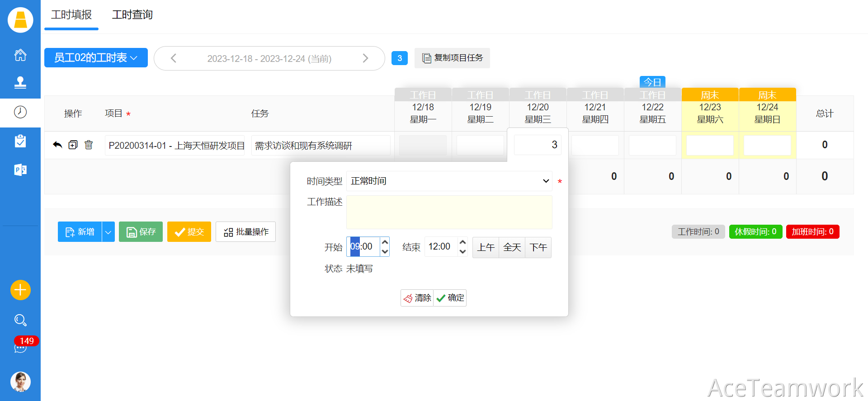868x401 pixels.
Task: Expand the 时间类型 dropdown
Action: point(449,181)
